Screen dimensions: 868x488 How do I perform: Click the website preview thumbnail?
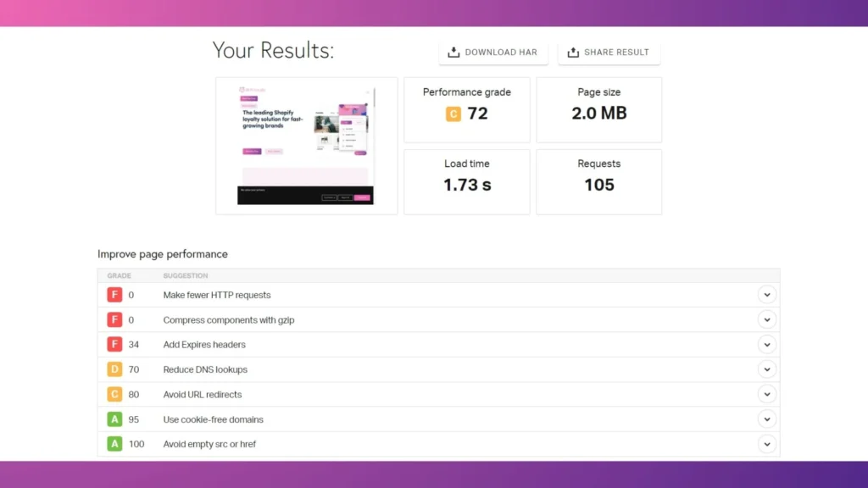(x=306, y=145)
